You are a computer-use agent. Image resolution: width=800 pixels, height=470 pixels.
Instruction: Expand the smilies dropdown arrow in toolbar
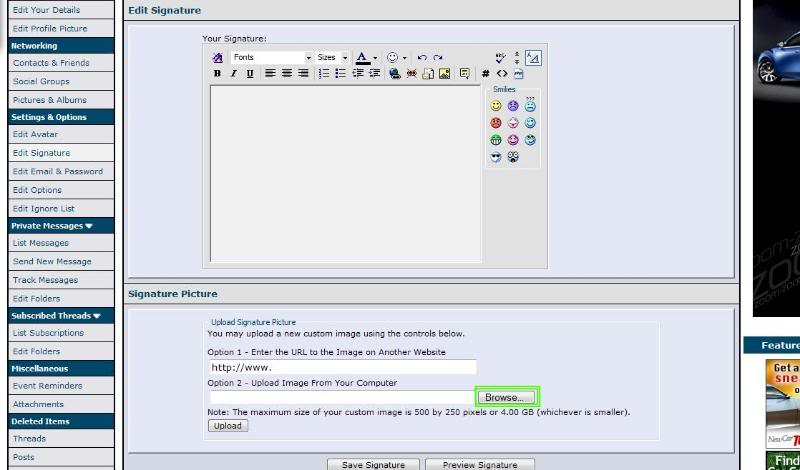pos(405,58)
